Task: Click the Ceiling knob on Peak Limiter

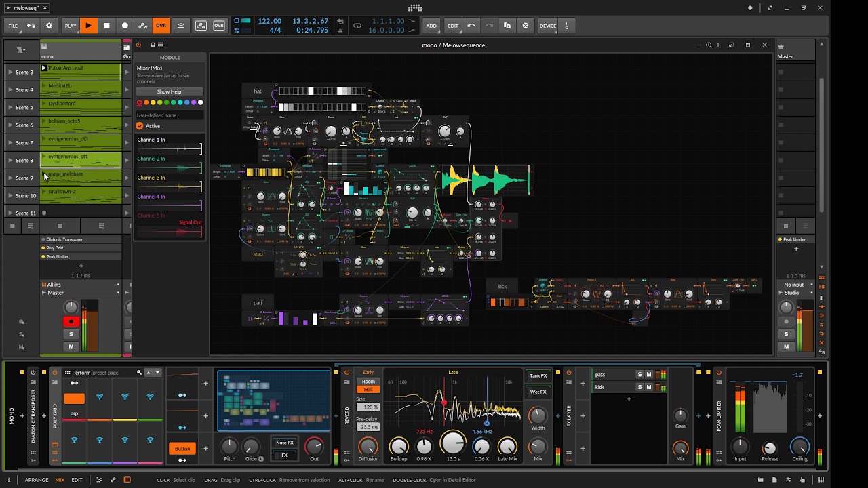Action: click(x=800, y=447)
